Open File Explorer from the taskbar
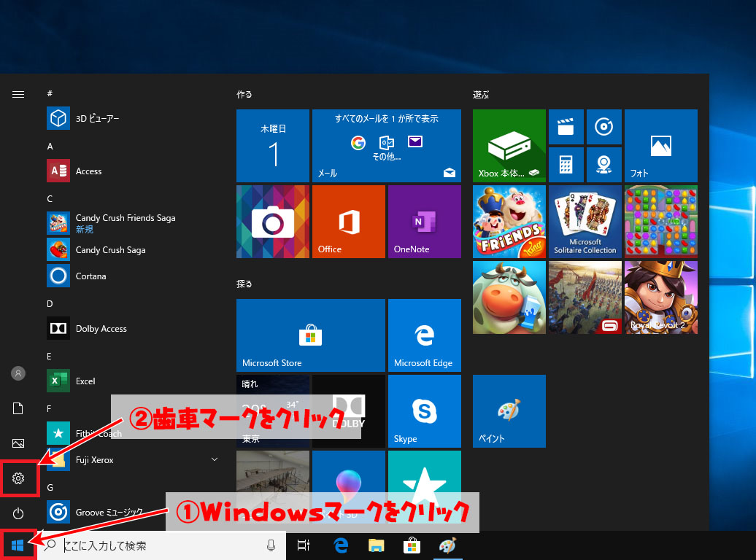Viewport: 756px width, 560px height. click(376, 545)
